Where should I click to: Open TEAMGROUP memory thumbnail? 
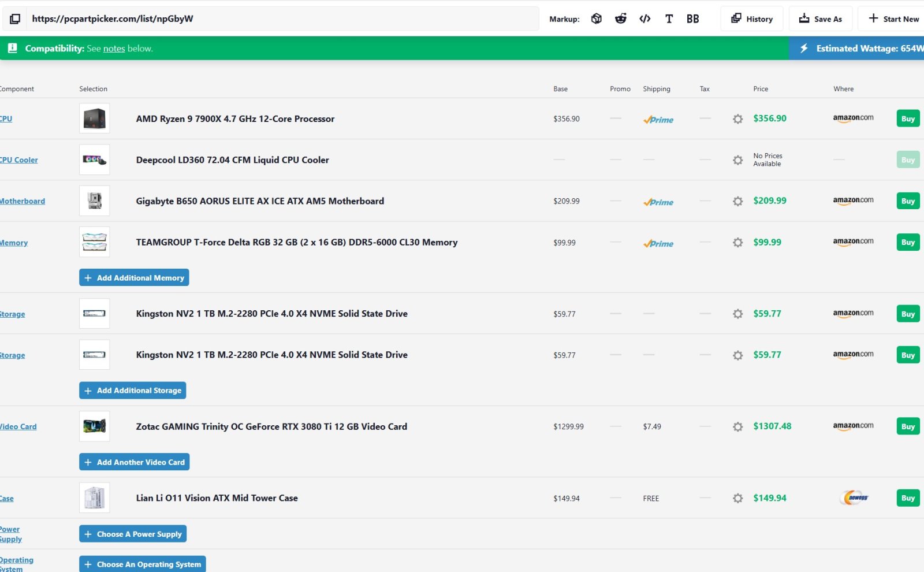tap(94, 242)
